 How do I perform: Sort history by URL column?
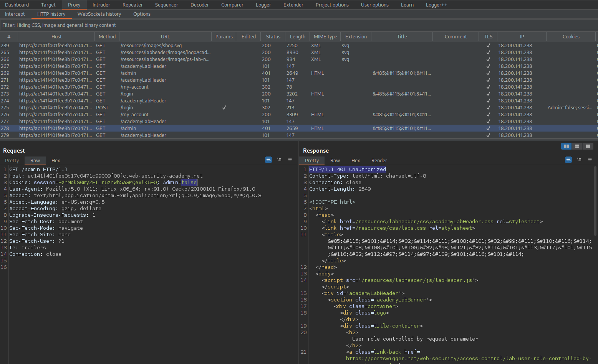pos(165,36)
